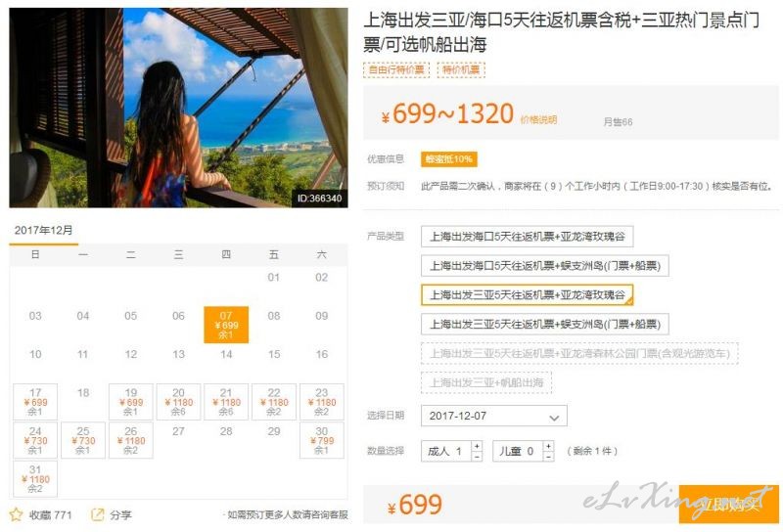
Task: Select December 30 priced ¥799
Action: pyautogui.click(x=322, y=440)
